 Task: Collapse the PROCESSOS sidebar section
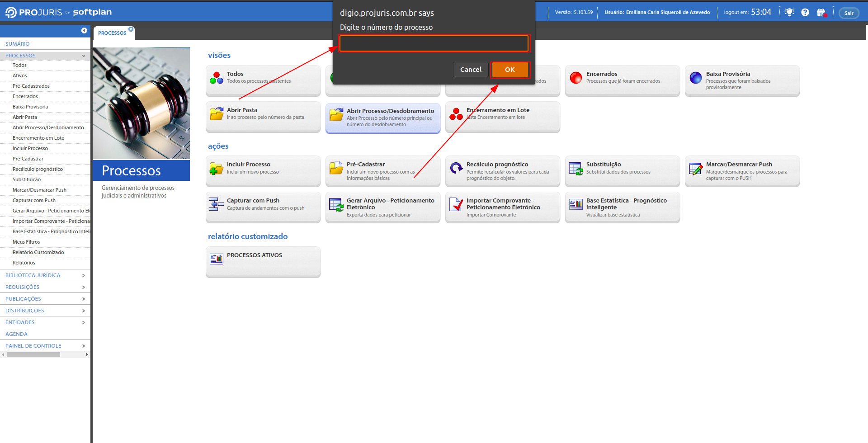pyautogui.click(x=83, y=56)
